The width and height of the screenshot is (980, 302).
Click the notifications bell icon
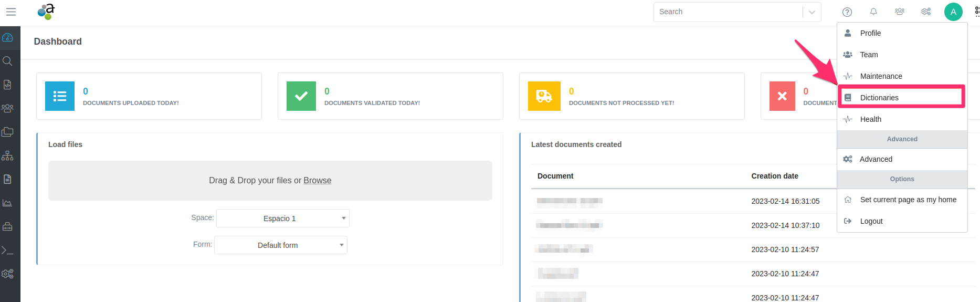[873, 12]
